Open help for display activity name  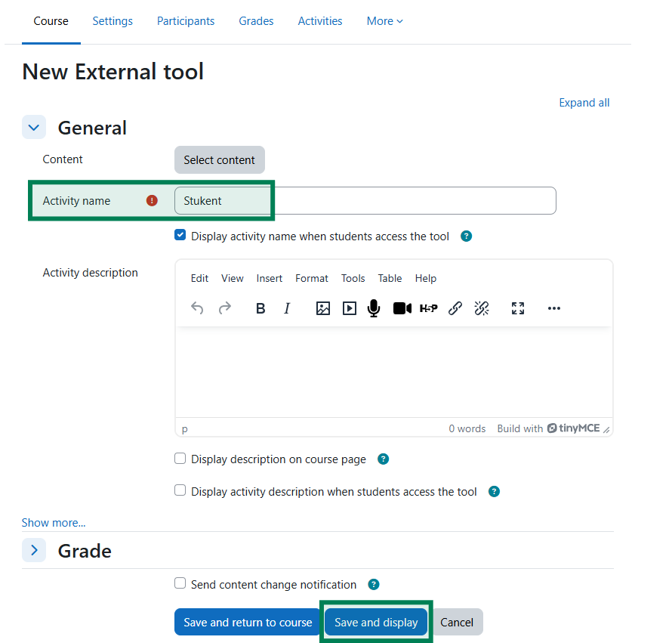(466, 236)
